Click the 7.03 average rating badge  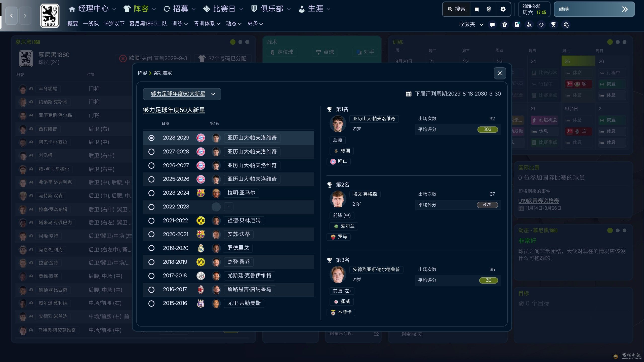487,129
